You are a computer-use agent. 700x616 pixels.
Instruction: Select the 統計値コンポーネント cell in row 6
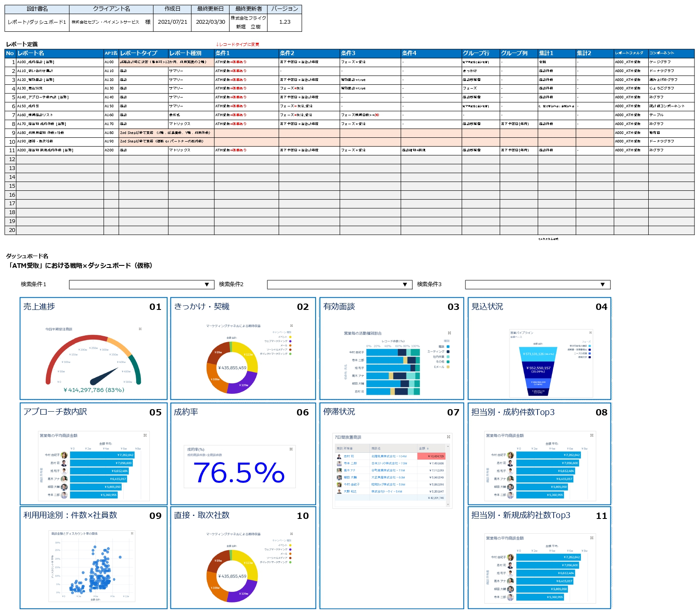tap(671, 106)
